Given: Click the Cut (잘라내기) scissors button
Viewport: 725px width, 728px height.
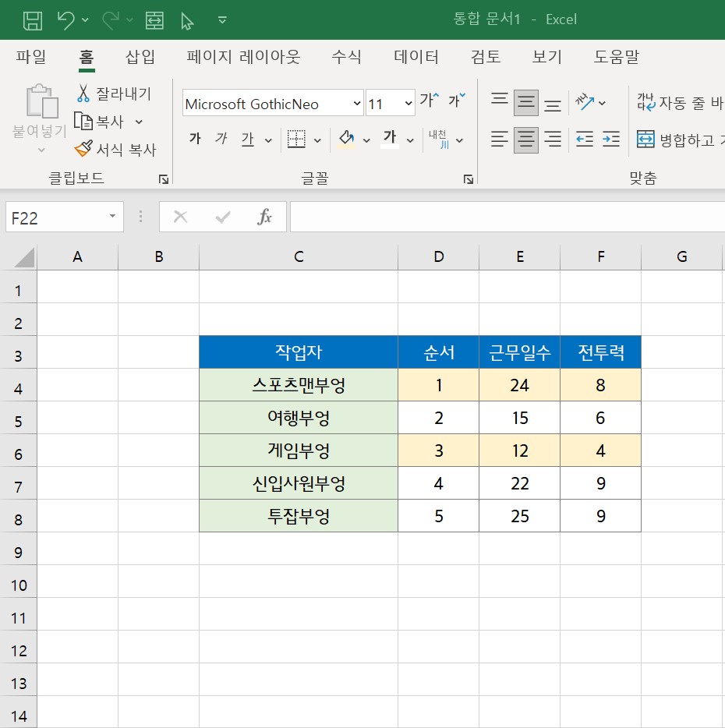Looking at the screenshot, I should [113, 94].
